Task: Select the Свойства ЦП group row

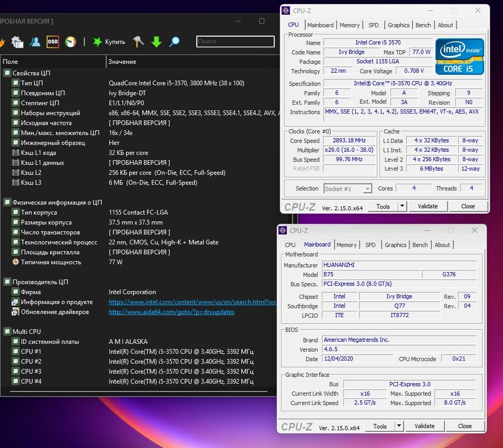Action: pos(140,73)
